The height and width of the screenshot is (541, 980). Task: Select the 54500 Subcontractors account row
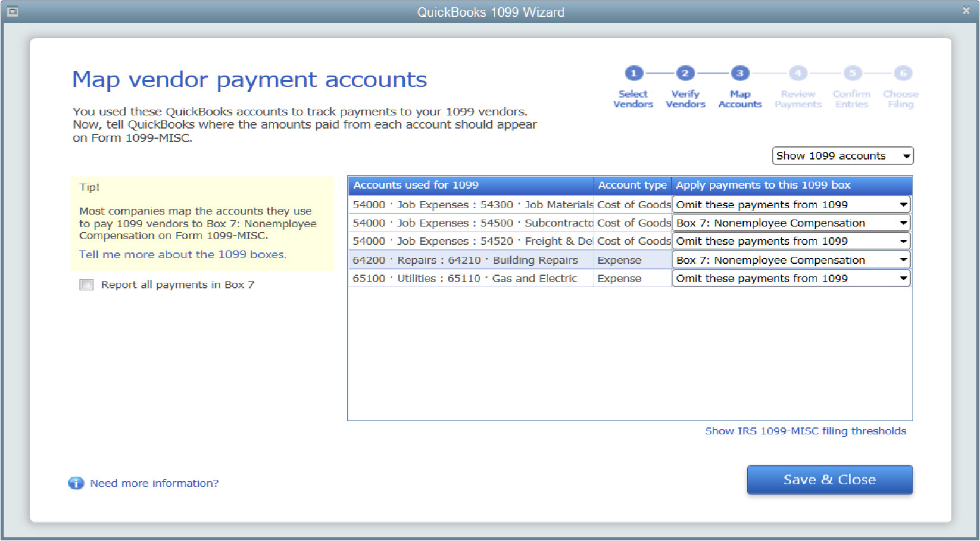coord(471,223)
